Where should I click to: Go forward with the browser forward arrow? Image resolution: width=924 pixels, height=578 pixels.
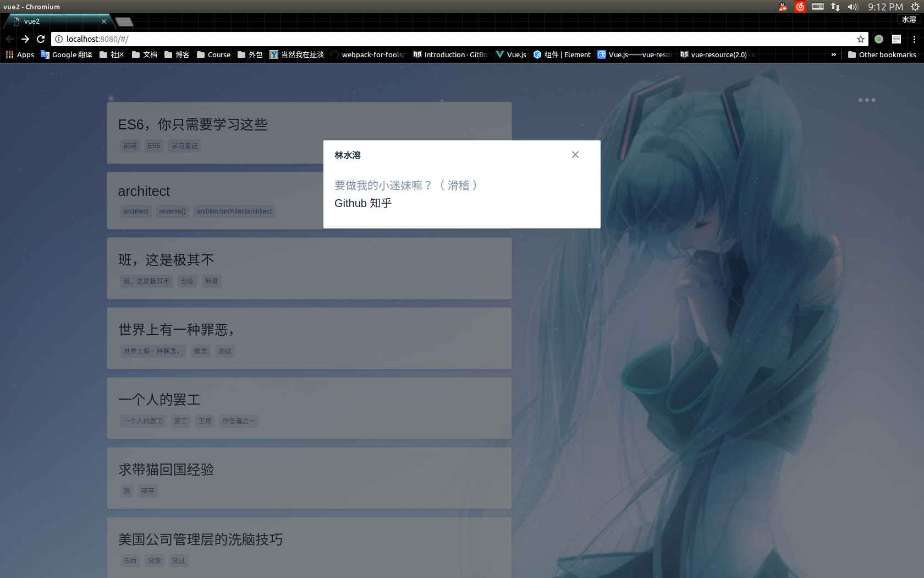(x=25, y=39)
